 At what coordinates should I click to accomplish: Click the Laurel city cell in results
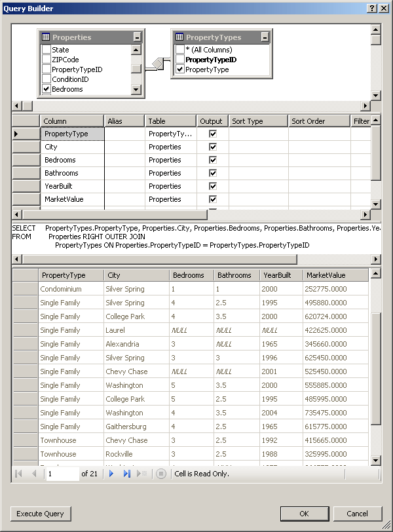pos(136,330)
